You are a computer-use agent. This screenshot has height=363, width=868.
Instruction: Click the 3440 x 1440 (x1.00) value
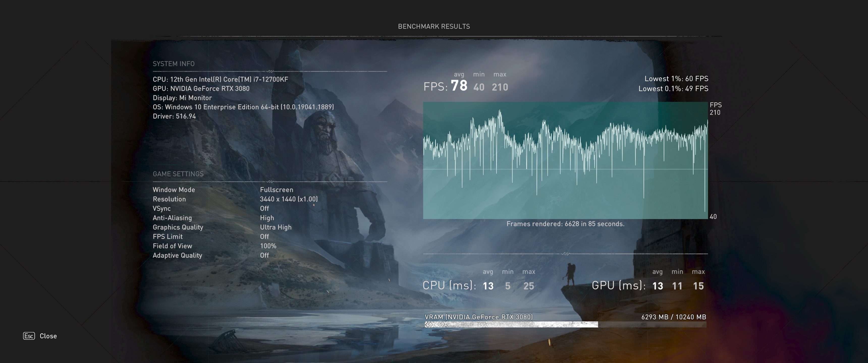(x=289, y=199)
